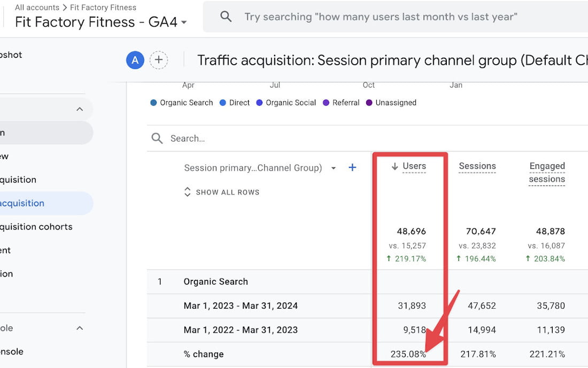This screenshot has height=368, width=588.
Task: Click the Organic Search legend color dot
Action: pos(154,102)
